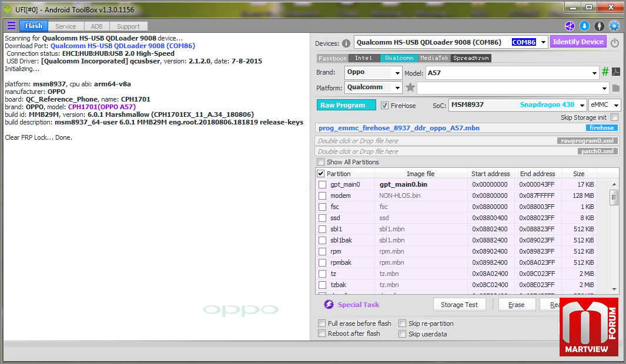Check the gpt_main0 partition checkbox
Image resolution: width=626 pixels, height=364 pixels.
coord(323,184)
